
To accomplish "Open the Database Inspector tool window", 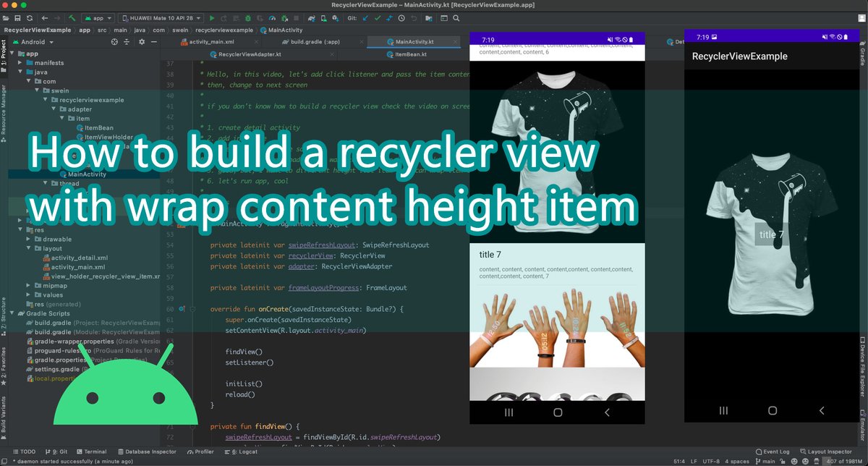I will click(x=148, y=452).
